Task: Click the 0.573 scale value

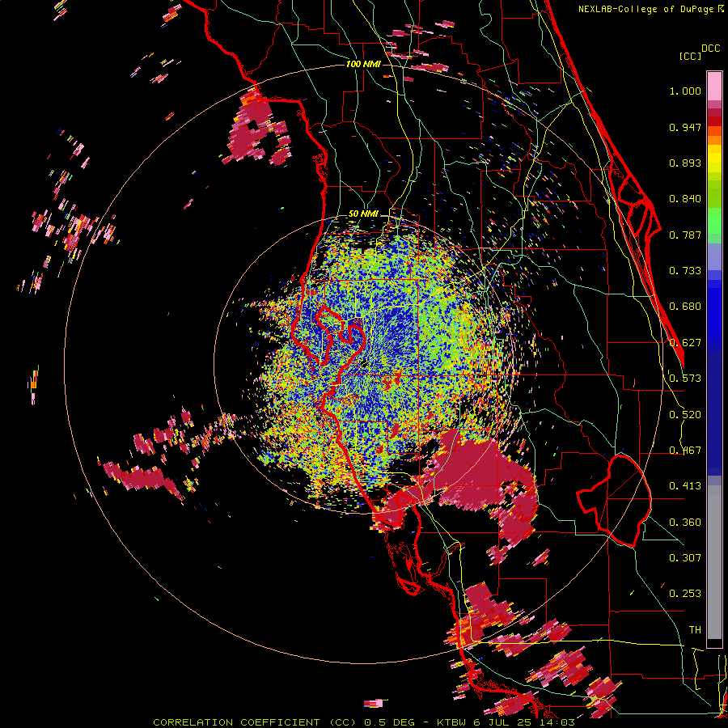Action: coord(685,379)
